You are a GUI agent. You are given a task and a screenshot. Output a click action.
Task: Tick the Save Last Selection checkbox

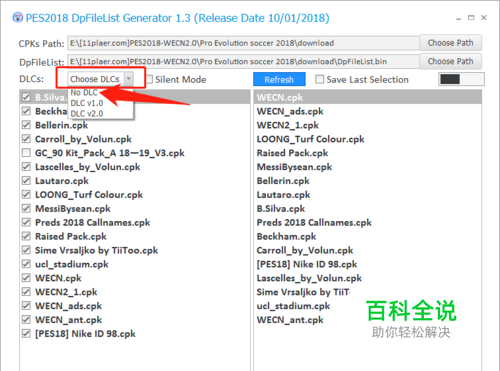pos(319,79)
